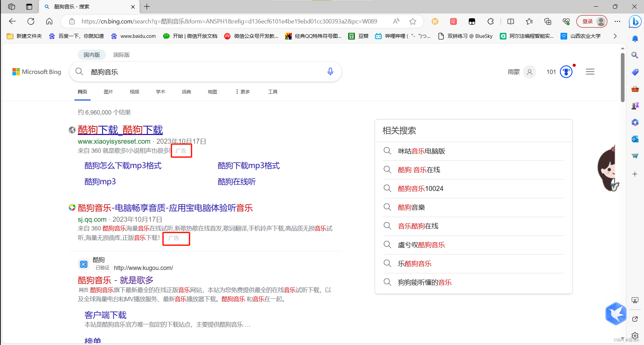This screenshot has height=345, width=644.
Task: Select the 视频 results tab
Action: point(135,91)
